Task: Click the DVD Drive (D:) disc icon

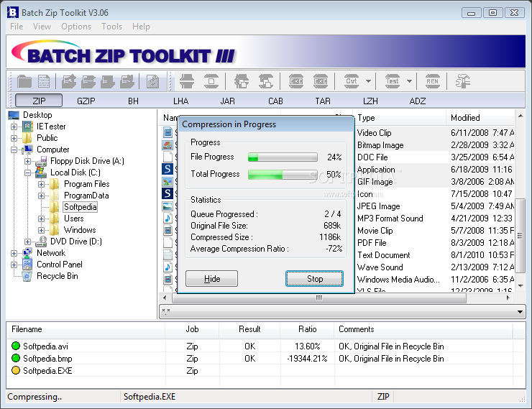Action: click(x=41, y=242)
